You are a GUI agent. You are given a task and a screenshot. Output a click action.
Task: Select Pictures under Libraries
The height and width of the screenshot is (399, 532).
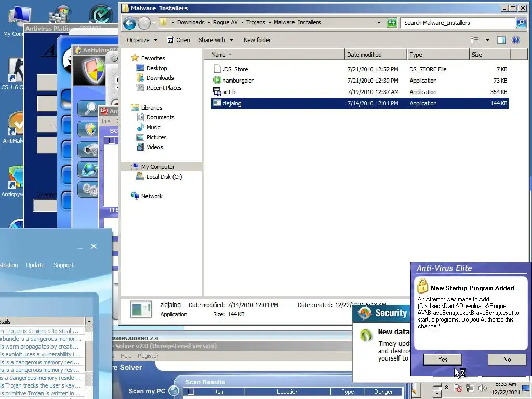156,137
